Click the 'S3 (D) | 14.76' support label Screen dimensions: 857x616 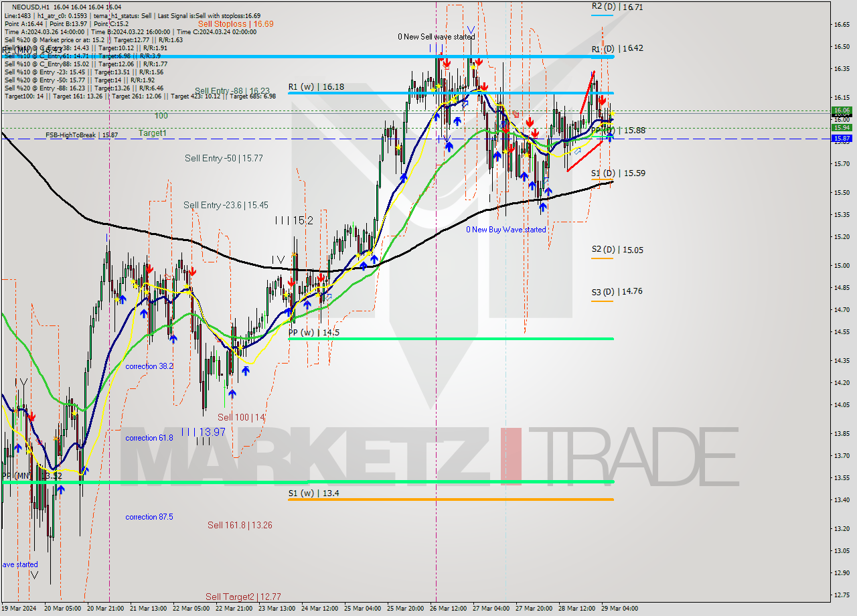(x=617, y=292)
